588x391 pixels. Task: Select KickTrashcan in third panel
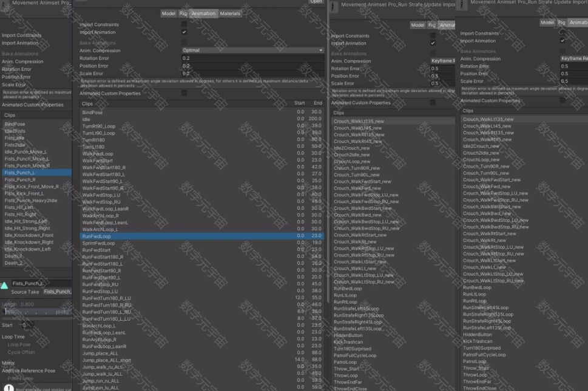click(393, 342)
